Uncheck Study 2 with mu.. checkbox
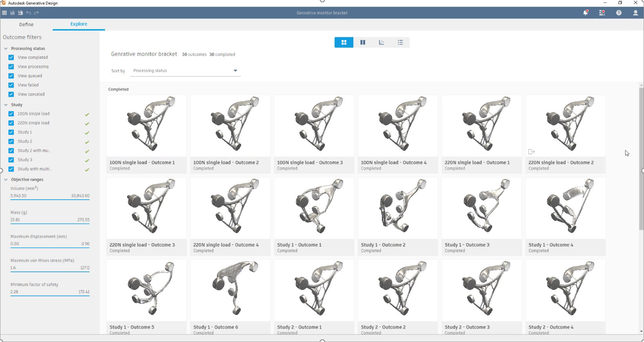Screen dimensions: 644x342 pyautogui.click(x=11, y=151)
